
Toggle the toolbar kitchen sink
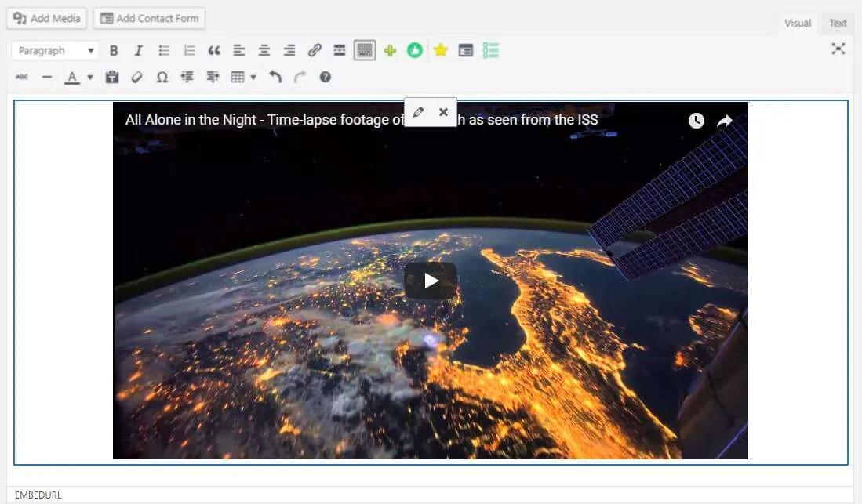(365, 51)
